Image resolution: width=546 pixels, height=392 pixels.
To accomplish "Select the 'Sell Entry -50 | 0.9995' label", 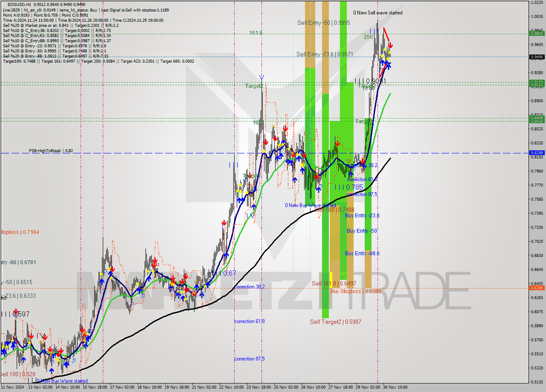I will 323,23.
